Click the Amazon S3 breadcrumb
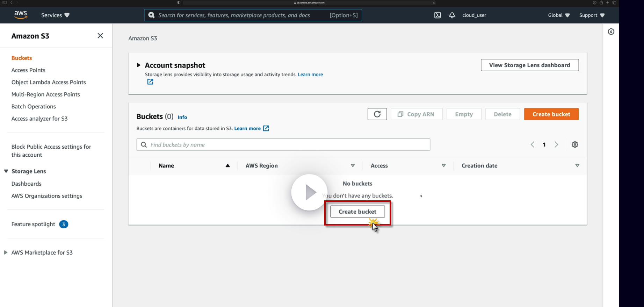This screenshot has height=307, width=644. click(x=143, y=38)
